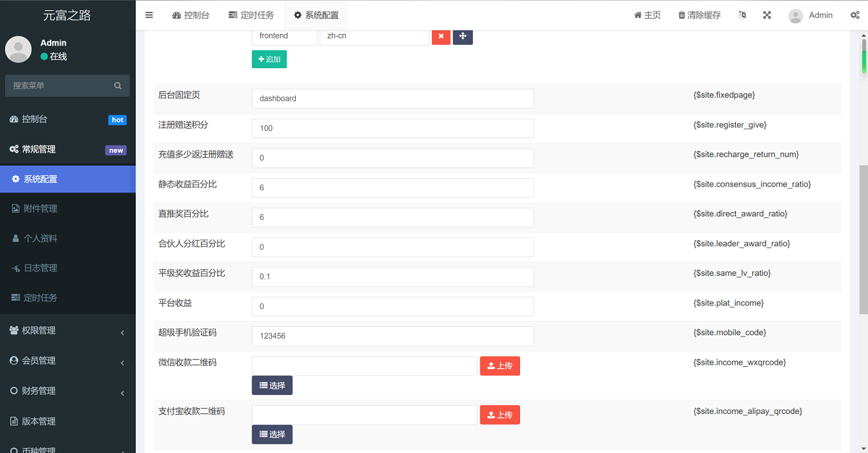Expand the 会员管理 sidebar menu
Image resolution: width=868 pixels, height=453 pixels.
coord(67,361)
